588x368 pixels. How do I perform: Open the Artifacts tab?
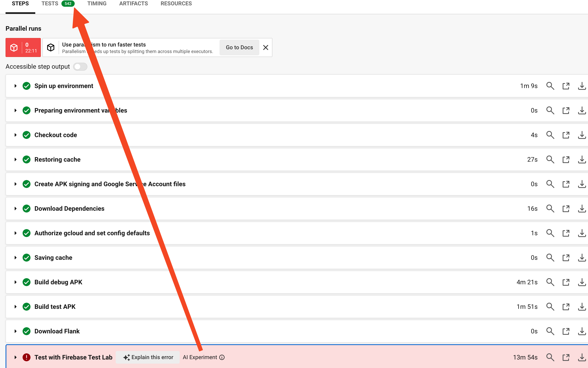[133, 4]
